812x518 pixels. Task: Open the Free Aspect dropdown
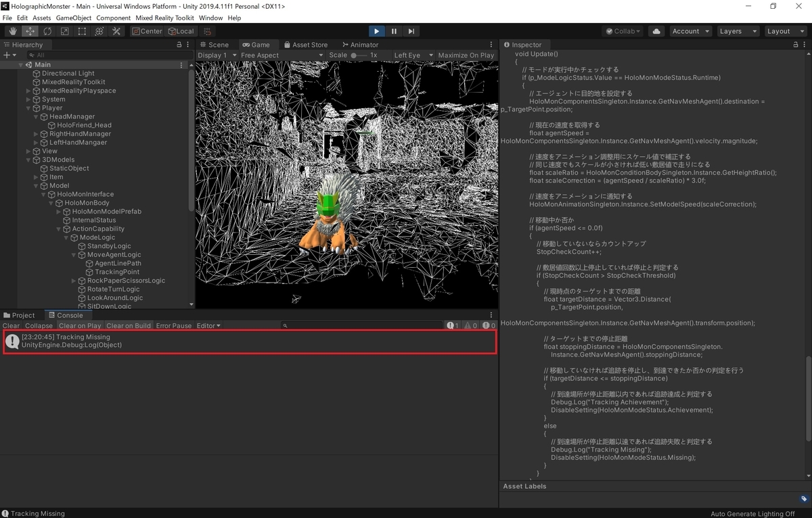281,55
